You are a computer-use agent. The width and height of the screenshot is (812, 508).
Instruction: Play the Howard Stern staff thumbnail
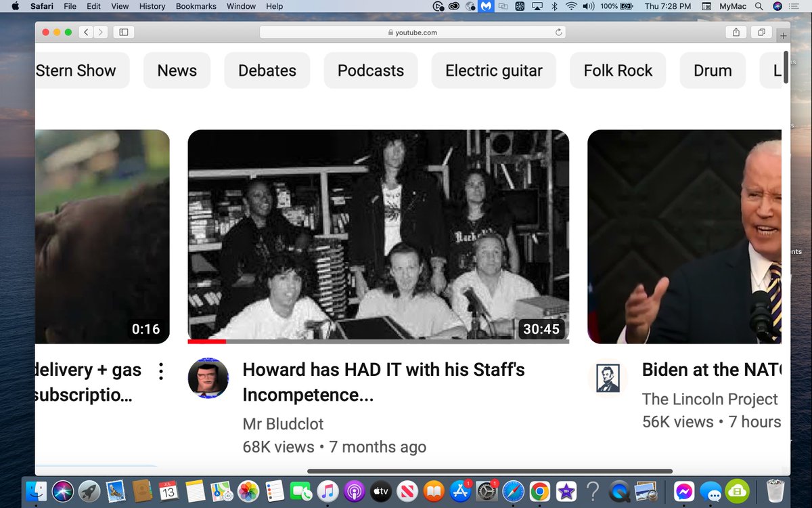tap(378, 236)
